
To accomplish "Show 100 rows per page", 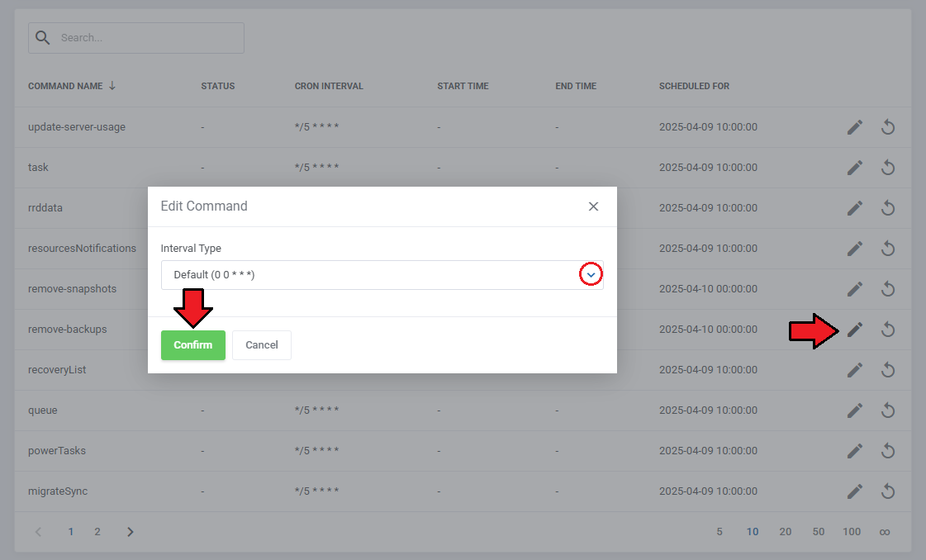I will (852, 532).
